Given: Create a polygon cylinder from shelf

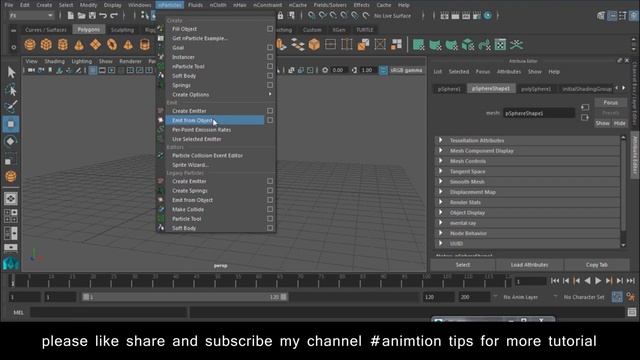Looking at the screenshot, I should (x=62, y=44).
